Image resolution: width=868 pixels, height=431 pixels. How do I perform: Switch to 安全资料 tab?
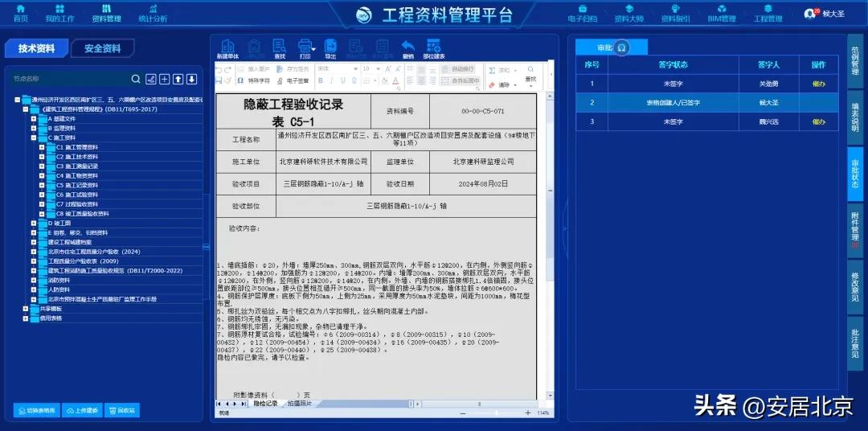[102, 48]
